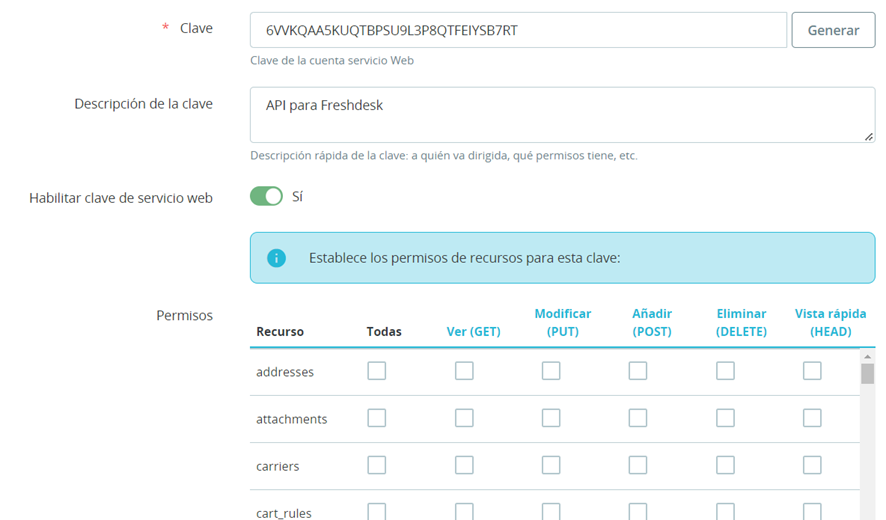886x520 pixels.
Task: Enable Ver (GET) for addresses
Action: point(464,371)
